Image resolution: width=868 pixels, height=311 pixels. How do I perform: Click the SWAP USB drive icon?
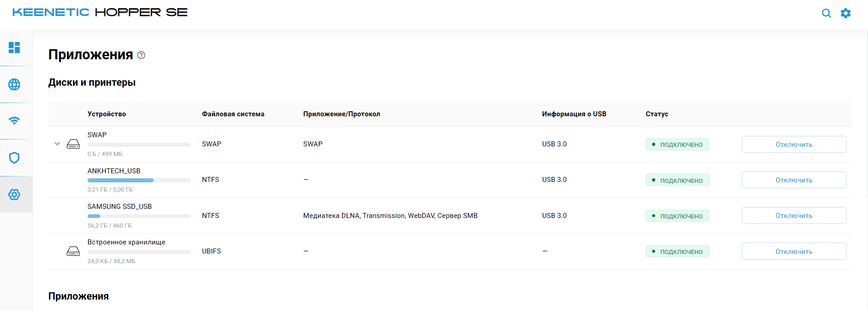(x=73, y=144)
